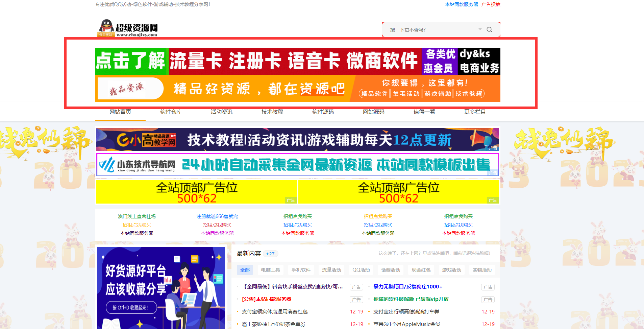
Task: Go to 技术教程 navigation item
Action: click(x=272, y=112)
